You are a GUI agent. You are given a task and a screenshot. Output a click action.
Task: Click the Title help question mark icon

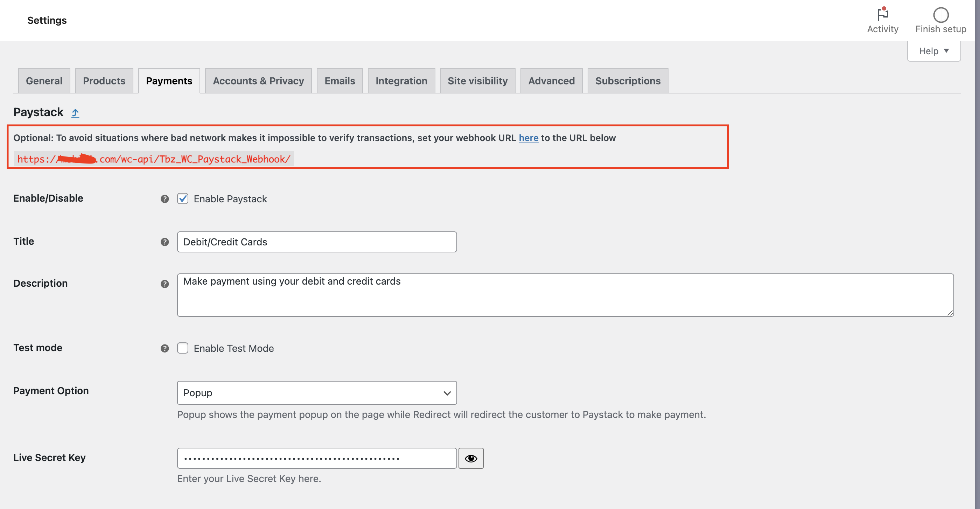164,242
